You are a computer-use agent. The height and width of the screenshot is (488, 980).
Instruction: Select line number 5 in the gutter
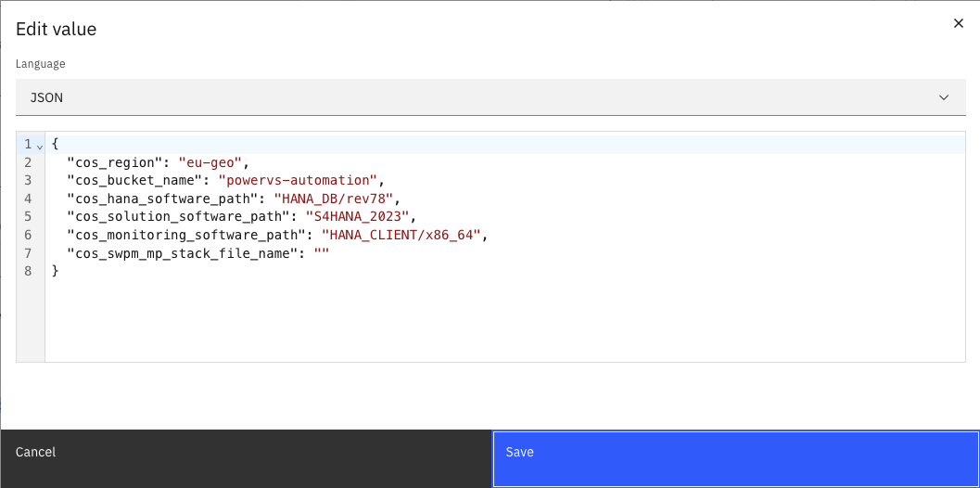28,216
